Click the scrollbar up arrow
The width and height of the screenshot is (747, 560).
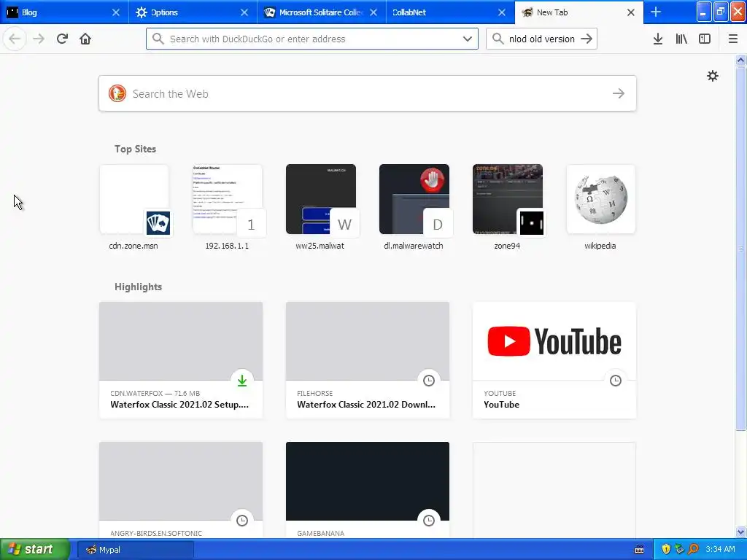741,60
